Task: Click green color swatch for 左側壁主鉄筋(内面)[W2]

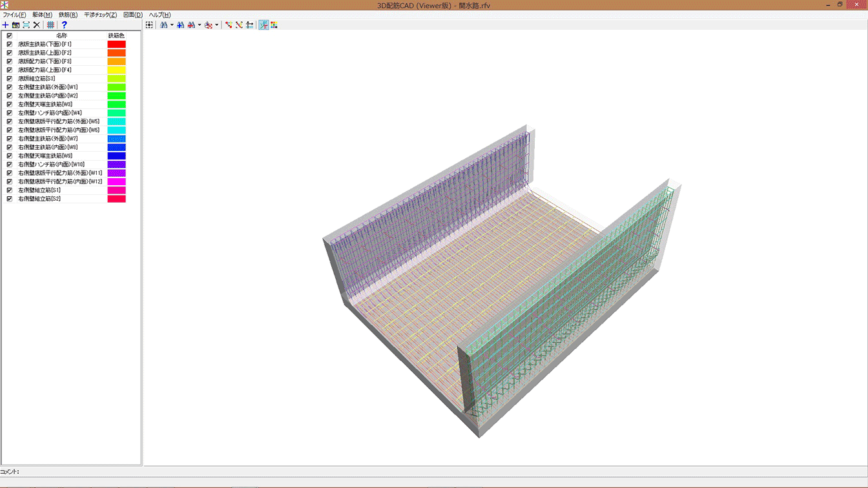Action: tap(117, 96)
